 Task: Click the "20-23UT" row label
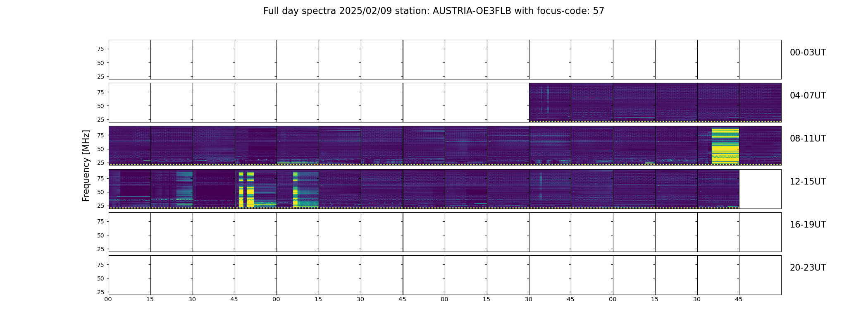click(808, 268)
